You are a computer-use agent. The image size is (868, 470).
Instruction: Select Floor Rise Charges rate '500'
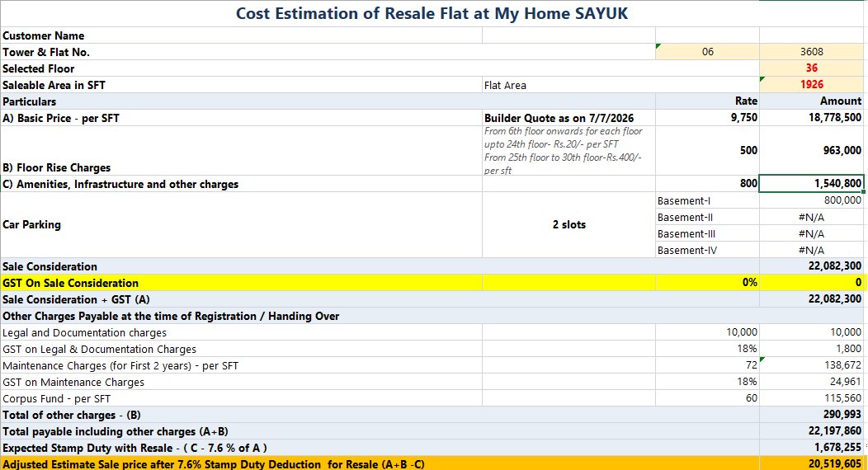point(707,150)
